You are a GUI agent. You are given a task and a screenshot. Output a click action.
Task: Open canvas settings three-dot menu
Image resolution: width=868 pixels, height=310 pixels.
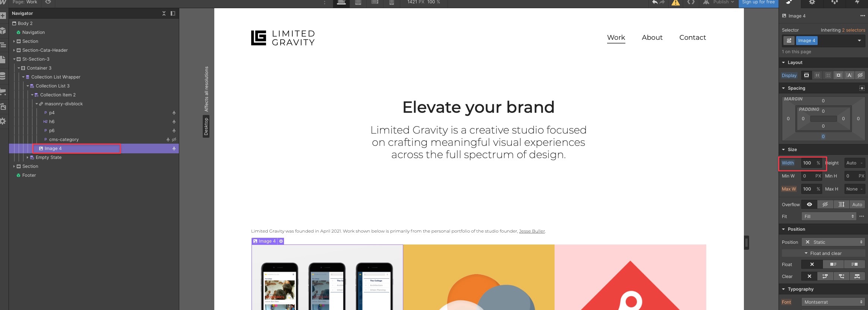[x=325, y=3]
